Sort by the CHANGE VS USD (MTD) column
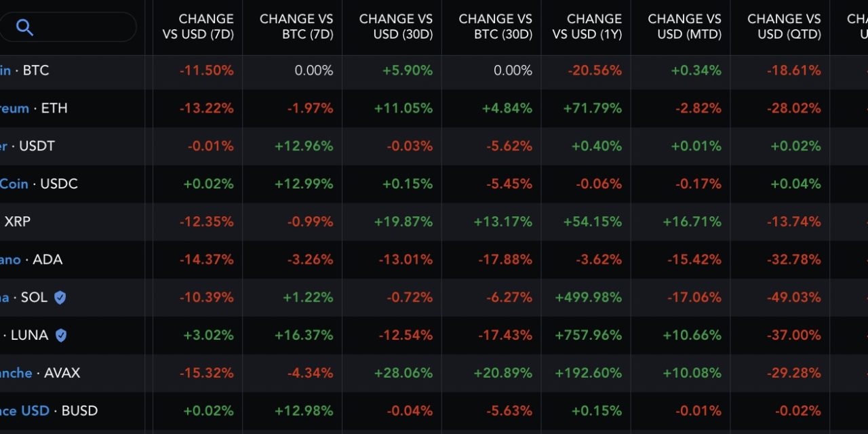The width and height of the screenshot is (868, 434). coord(685,27)
